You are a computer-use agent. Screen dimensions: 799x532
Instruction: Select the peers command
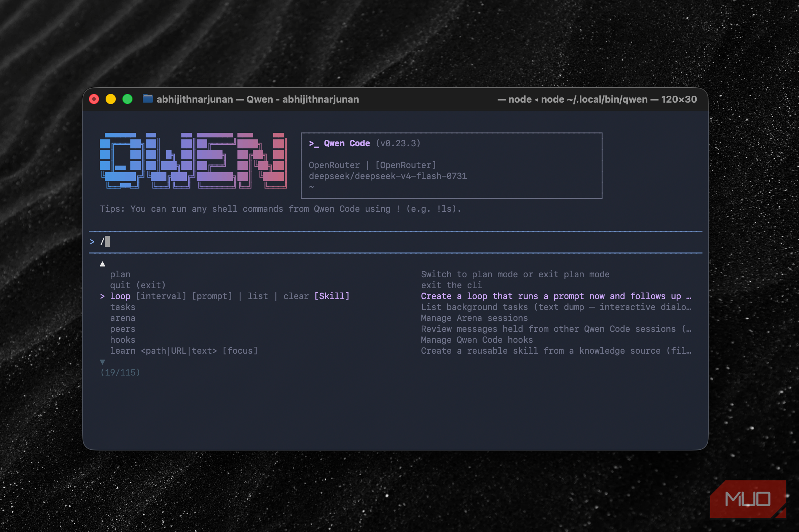[123, 329]
